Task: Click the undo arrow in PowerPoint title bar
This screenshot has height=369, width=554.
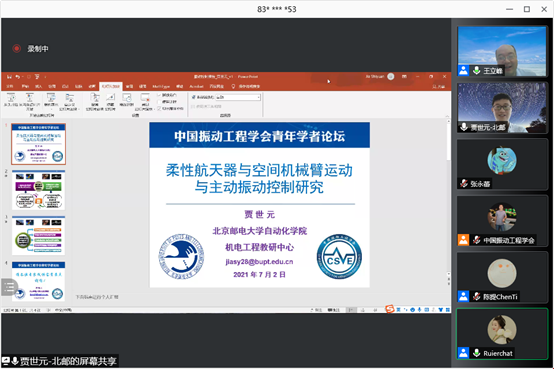Action: coord(18,77)
